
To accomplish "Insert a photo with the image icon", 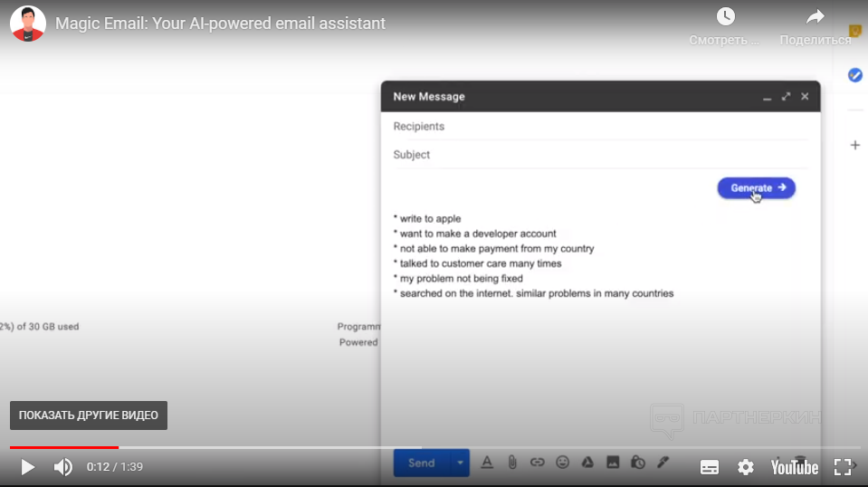I will (613, 462).
